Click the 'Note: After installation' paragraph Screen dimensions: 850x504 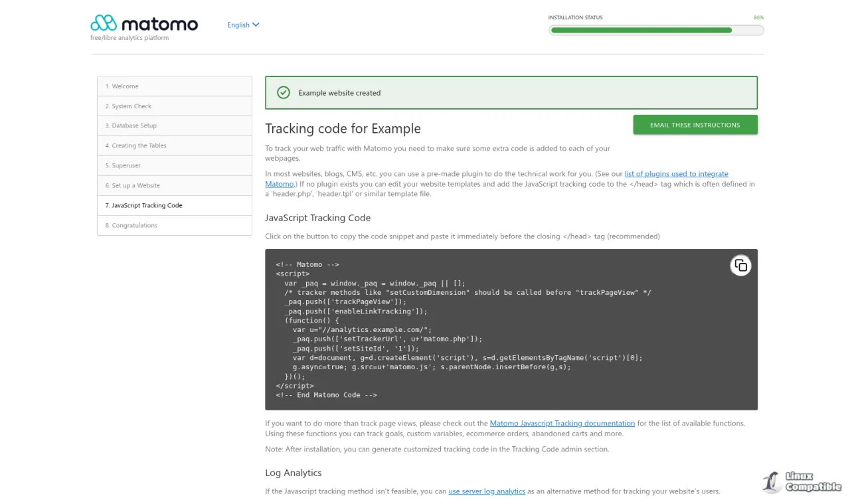pos(437,449)
